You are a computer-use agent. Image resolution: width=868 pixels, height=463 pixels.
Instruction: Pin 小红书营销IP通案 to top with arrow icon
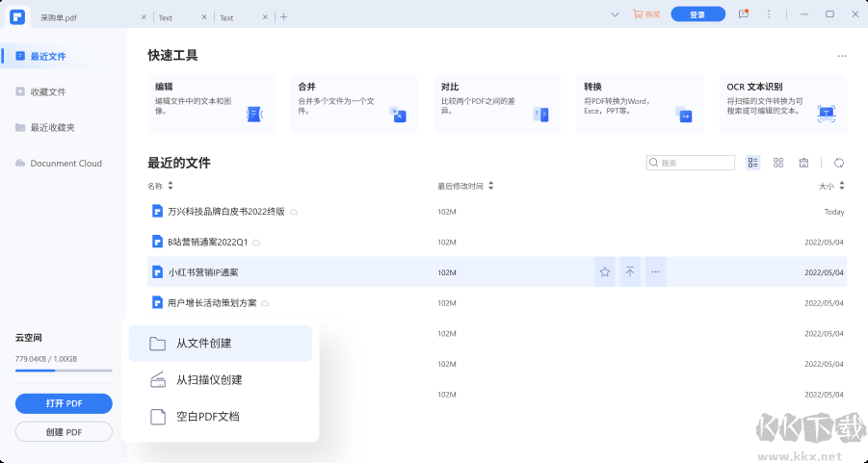coord(630,272)
